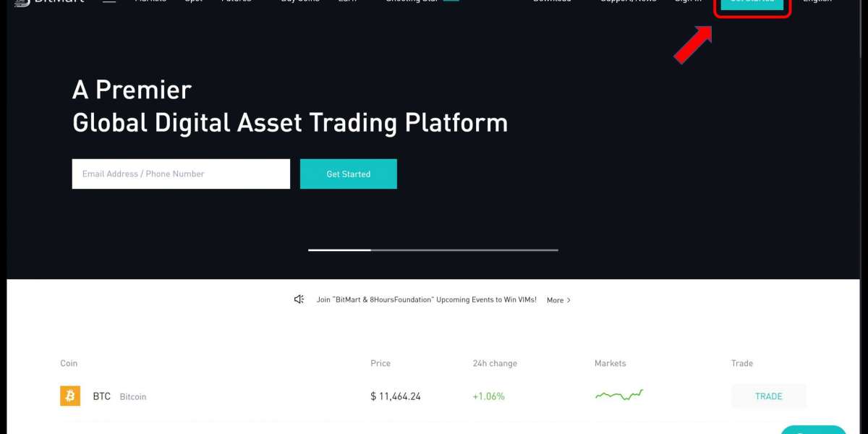Image resolution: width=868 pixels, height=434 pixels.
Task: Click the carousel progress bar
Action: pyautogui.click(x=433, y=250)
